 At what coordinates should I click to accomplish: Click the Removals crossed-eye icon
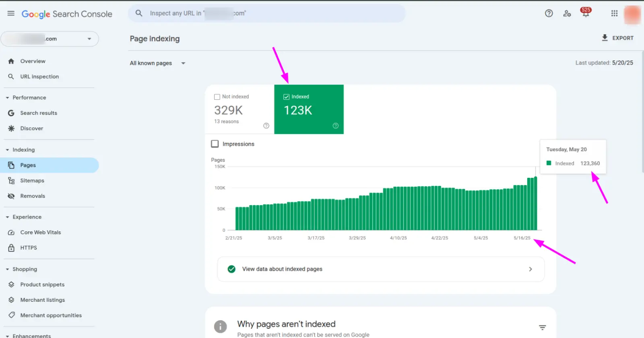click(11, 196)
